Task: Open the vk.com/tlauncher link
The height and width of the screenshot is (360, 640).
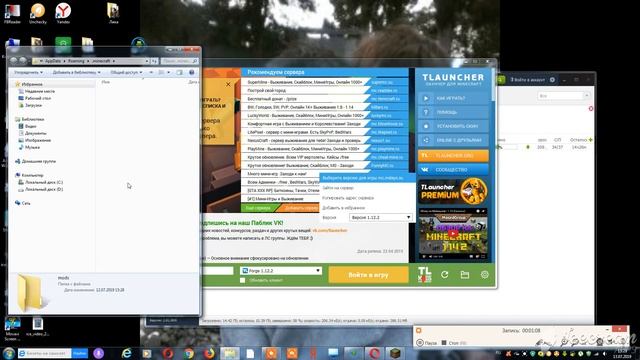Action: (x=329, y=231)
